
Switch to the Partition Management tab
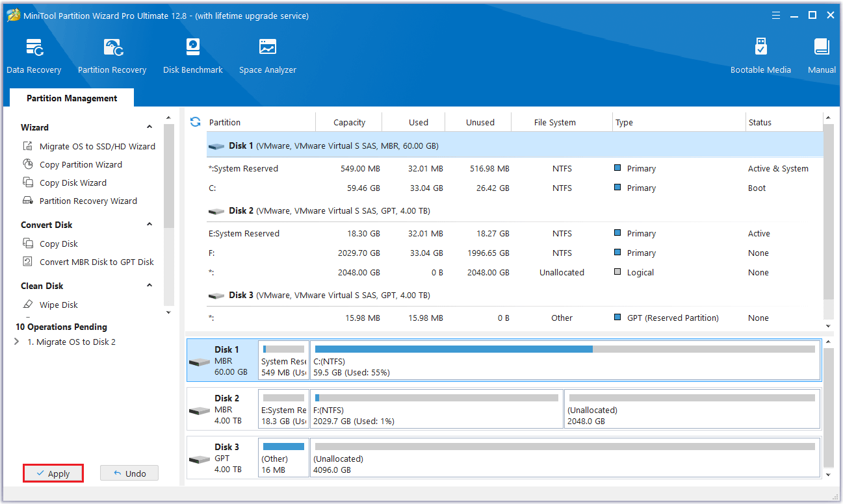coord(71,98)
